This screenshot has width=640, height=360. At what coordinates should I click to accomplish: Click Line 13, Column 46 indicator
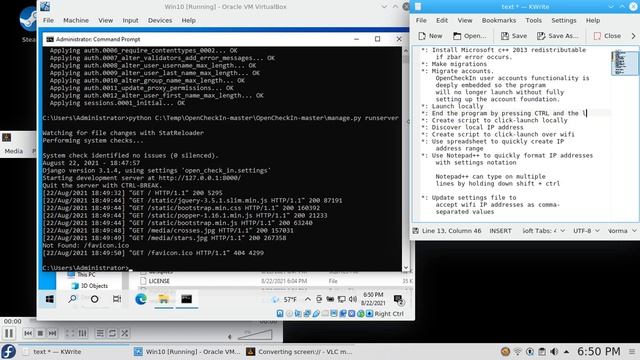click(x=451, y=231)
